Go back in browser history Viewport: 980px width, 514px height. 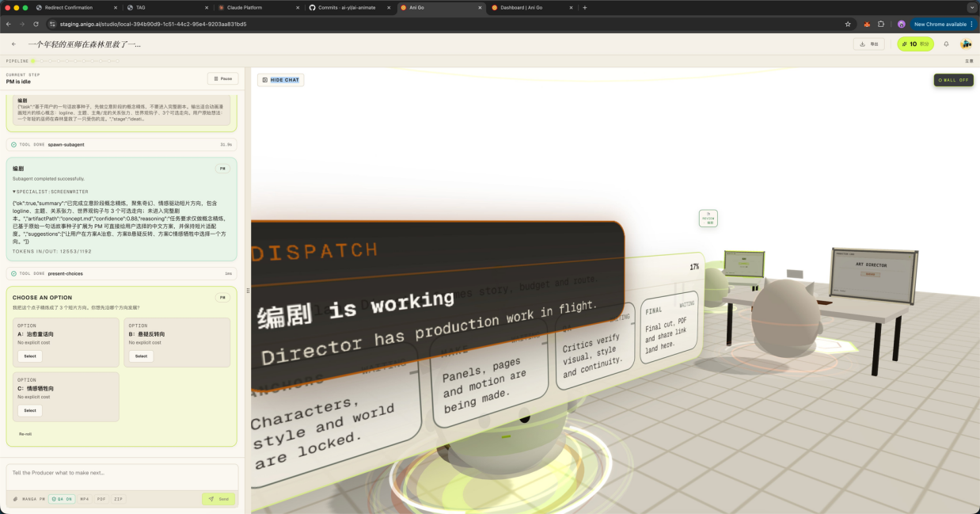(9, 24)
